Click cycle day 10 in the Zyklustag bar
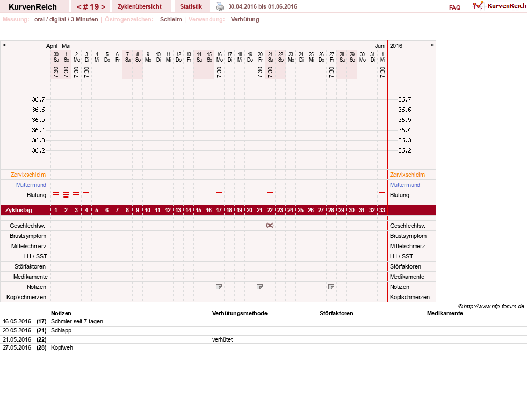Viewport: 527px width, 420px height. pyautogui.click(x=148, y=211)
